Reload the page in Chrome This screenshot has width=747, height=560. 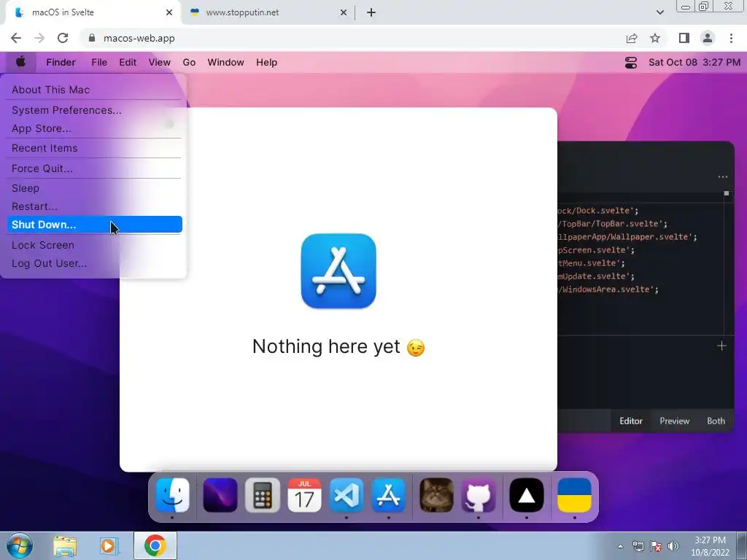click(x=63, y=38)
